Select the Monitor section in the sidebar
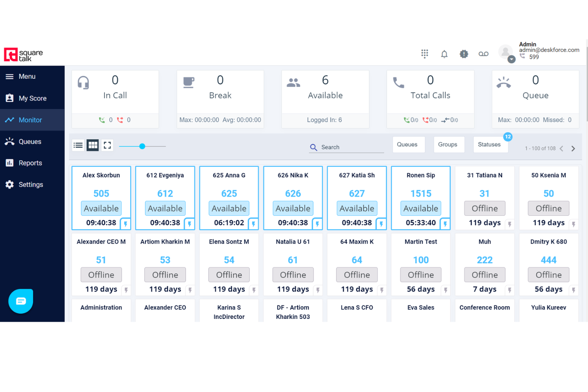588x392 pixels. (31, 120)
